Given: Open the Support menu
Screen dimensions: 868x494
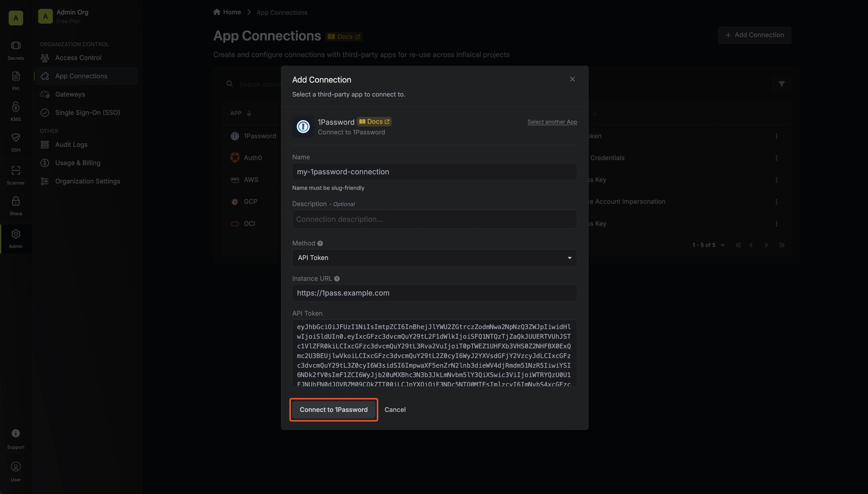Looking at the screenshot, I should tap(16, 439).
